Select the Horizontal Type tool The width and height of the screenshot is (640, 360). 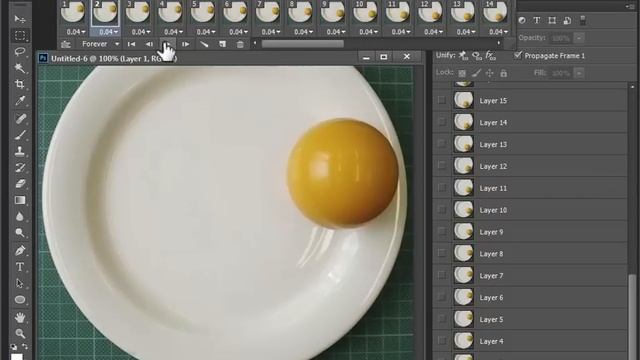tap(20, 267)
